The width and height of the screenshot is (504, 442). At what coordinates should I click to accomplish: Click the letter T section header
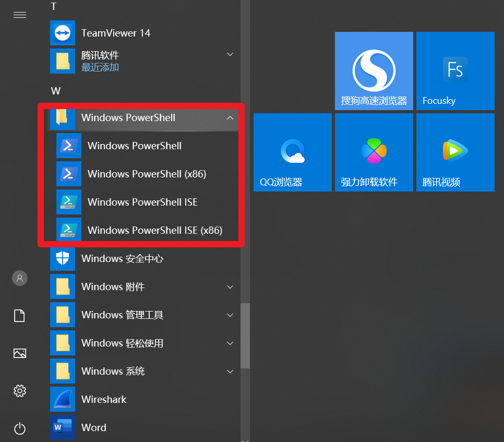54,6
